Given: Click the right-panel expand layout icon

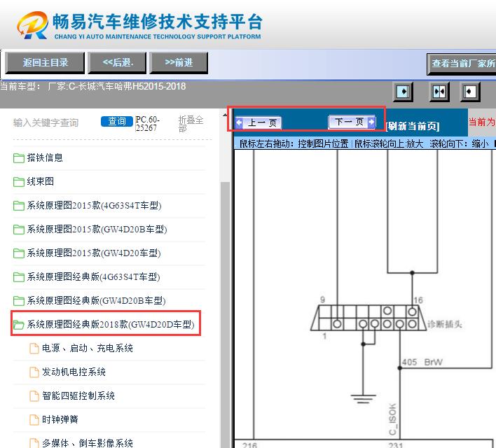Looking at the screenshot, I should (x=470, y=92).
